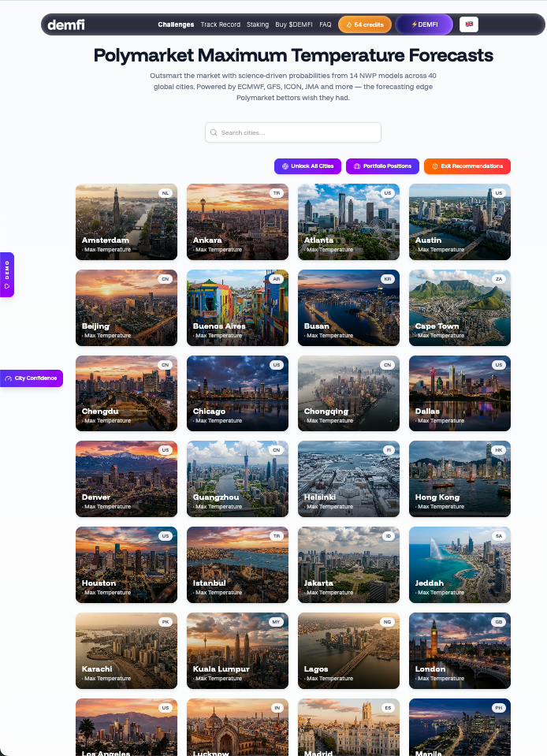
Task: Open the Denver city card
Action: point(126,479)
